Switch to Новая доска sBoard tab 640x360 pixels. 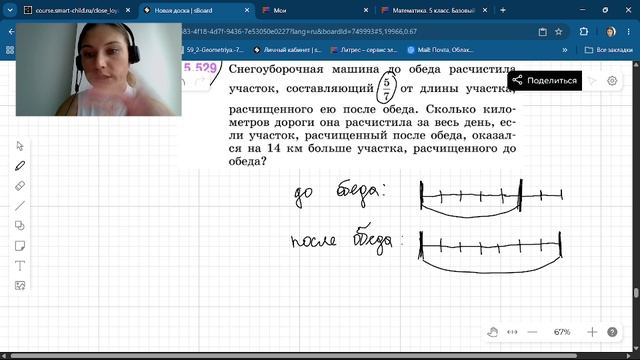[196, 10]
